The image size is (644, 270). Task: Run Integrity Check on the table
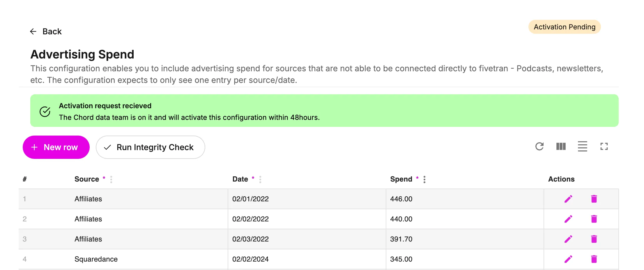click(x=151, y=147)
